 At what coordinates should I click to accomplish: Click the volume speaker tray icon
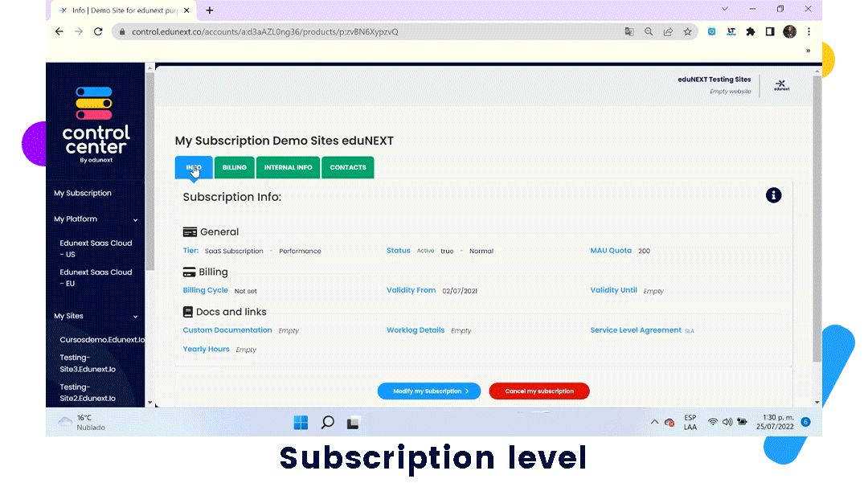[x=727, y=422]
